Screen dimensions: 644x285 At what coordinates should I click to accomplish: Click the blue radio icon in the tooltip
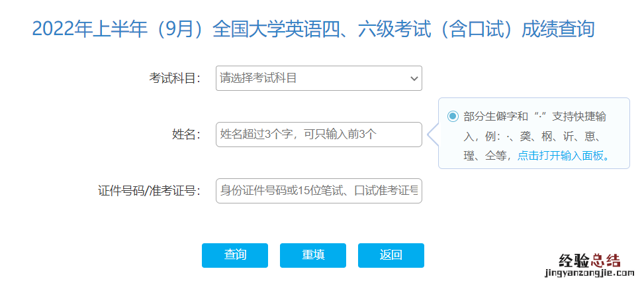[x=453, y=116]
